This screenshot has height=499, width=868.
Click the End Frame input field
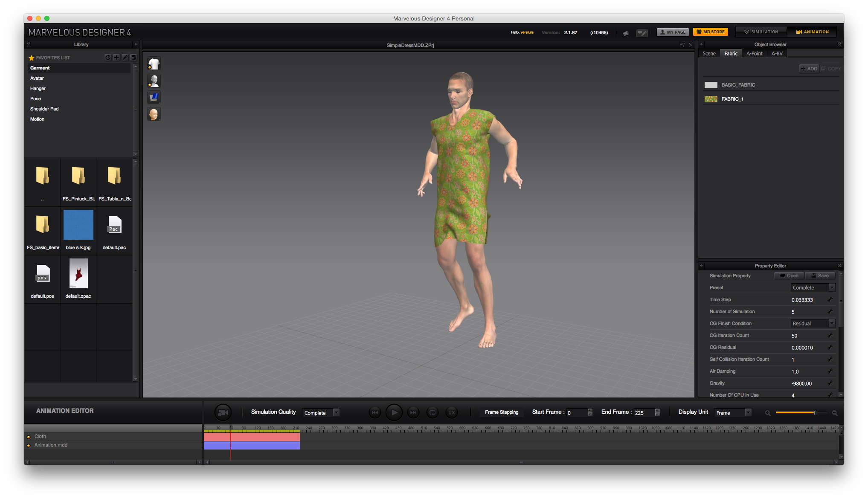pos(643,413)
